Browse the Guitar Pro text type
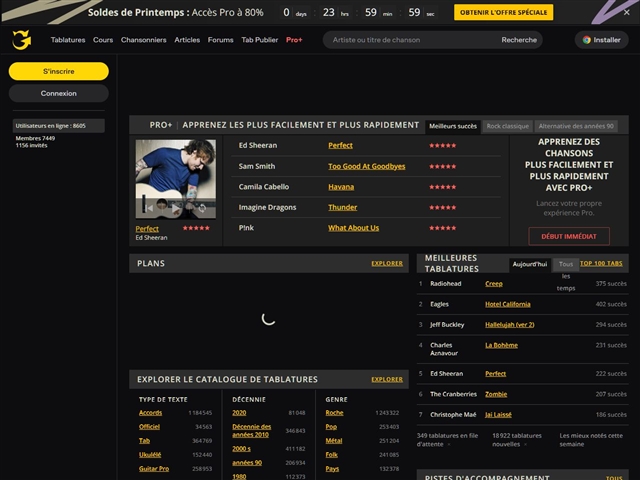The width and height of the screenshot is (640, 480). coord(154,469)
